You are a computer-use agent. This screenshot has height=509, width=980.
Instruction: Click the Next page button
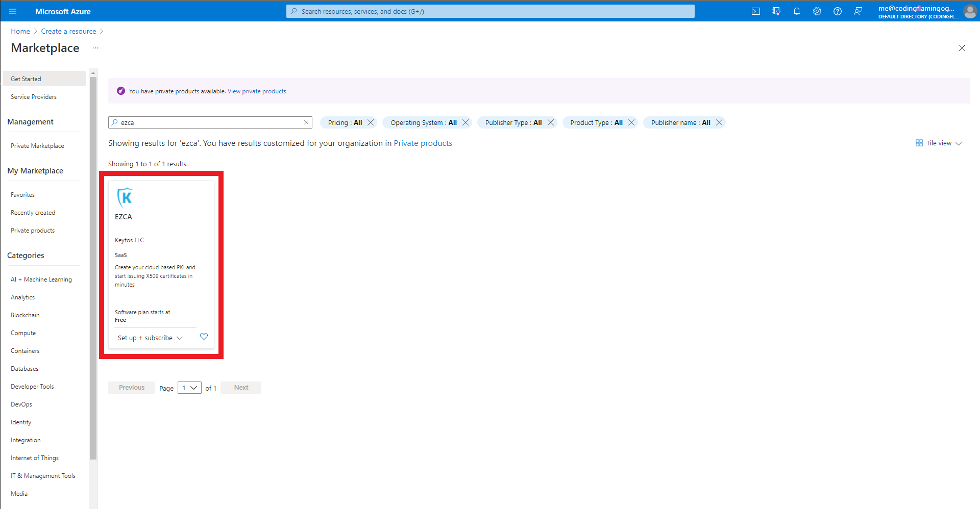241,388
